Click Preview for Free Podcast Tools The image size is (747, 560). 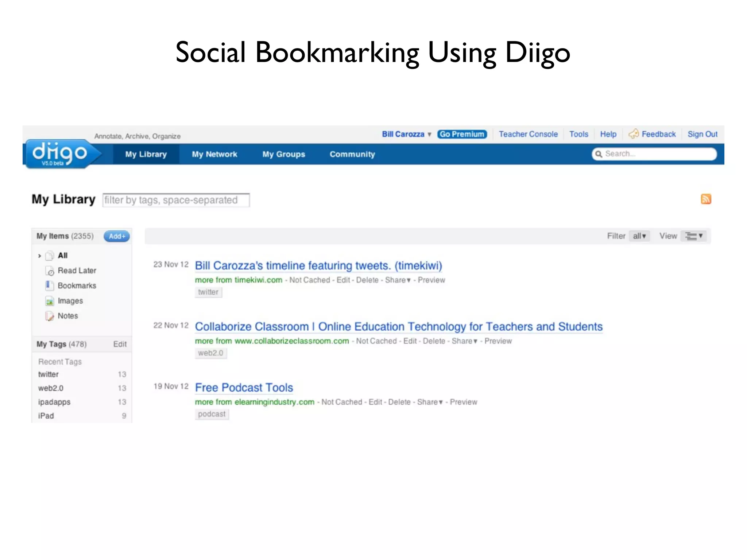coord(464,402)
